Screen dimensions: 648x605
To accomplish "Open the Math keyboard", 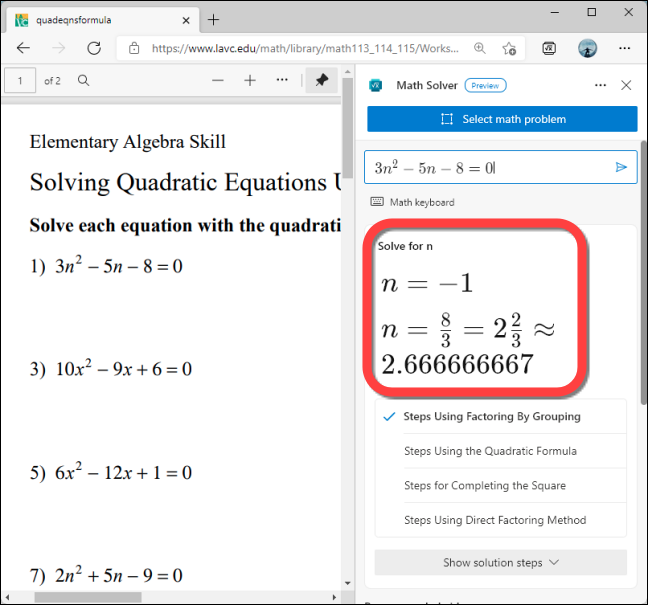I will pos(412,202).
